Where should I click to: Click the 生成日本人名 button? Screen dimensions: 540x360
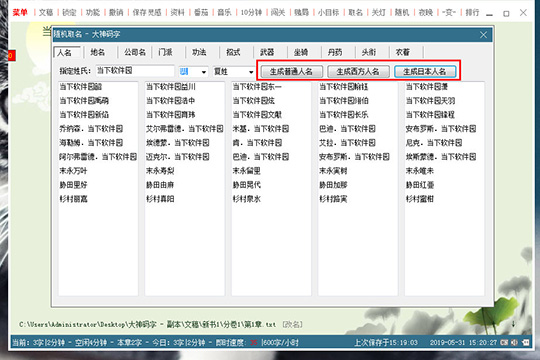(425, 72)
